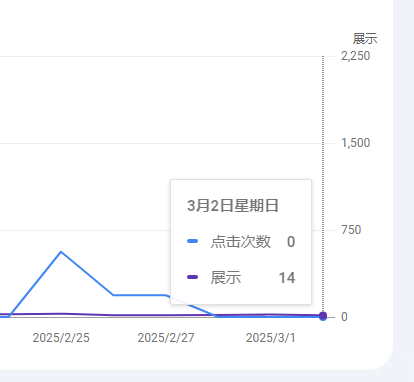Click the 0 value on the right axis
The width and height of the screenshot is (414, 382).
(344, 317)
